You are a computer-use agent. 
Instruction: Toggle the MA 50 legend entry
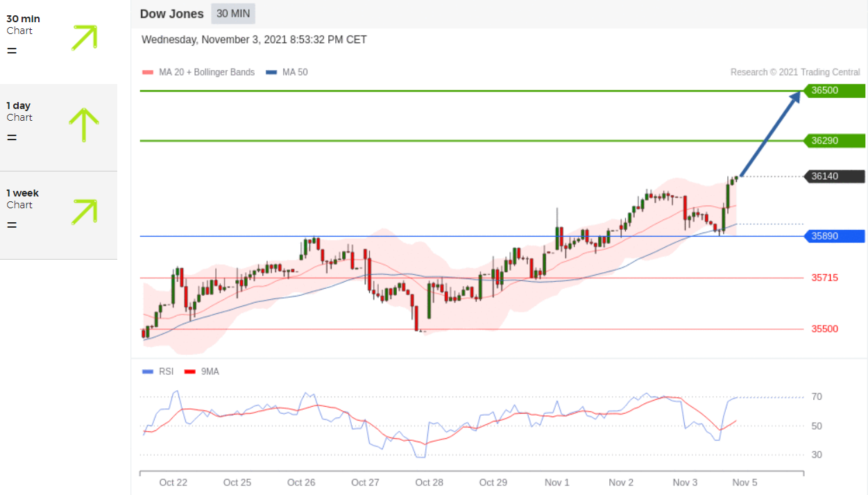[287, 72]
